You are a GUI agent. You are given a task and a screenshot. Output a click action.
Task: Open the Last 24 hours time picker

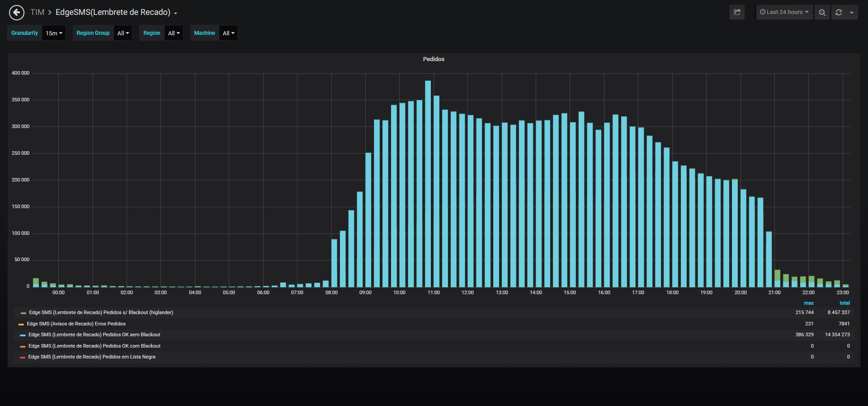784,12
